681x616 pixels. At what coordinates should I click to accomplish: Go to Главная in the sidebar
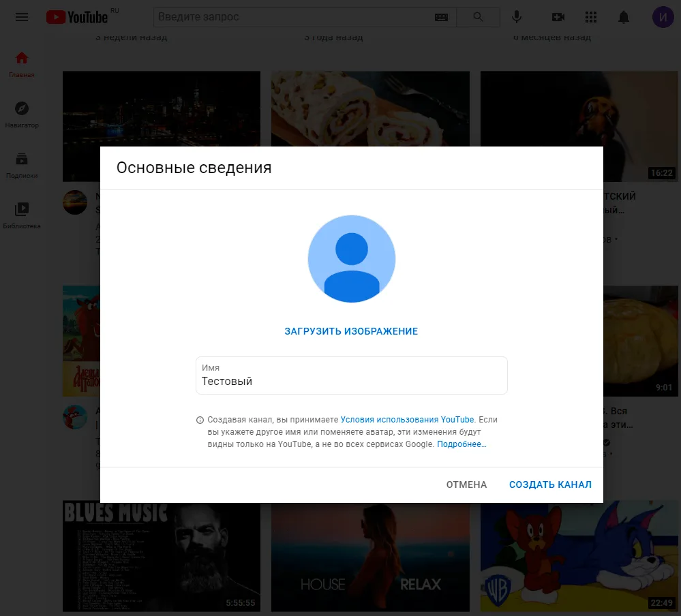22,64
